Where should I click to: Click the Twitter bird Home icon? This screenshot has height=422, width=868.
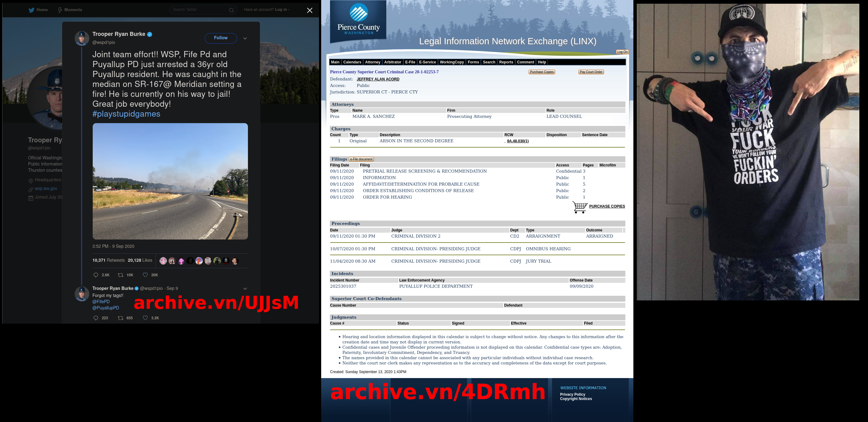[x=31, y=10]
